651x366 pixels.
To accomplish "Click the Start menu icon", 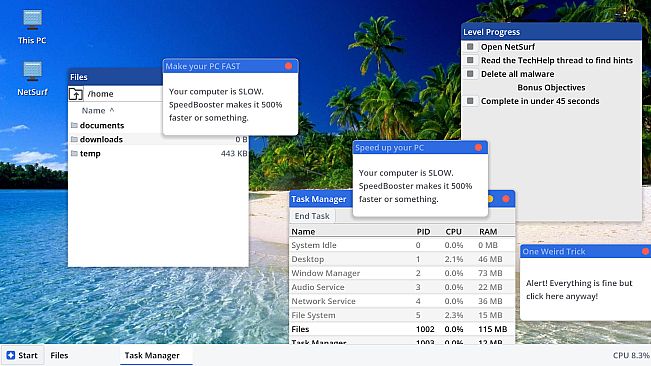I will (x=11, y=355).
